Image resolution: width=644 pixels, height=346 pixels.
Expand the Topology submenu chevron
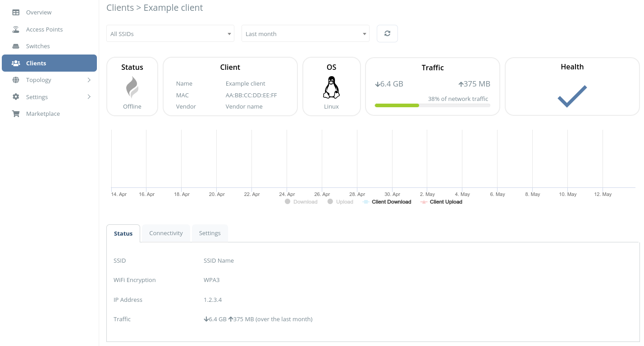pyautogui.click(x=89, y=80)
